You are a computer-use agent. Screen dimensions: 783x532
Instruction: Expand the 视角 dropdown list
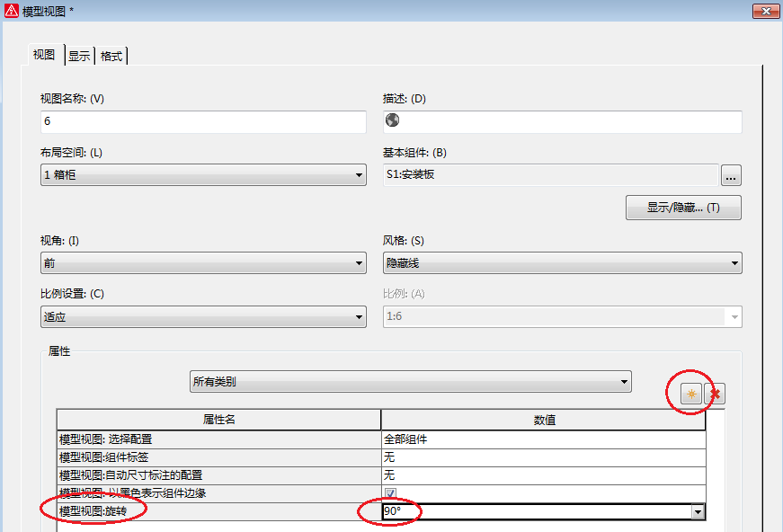tap(359, 263)
